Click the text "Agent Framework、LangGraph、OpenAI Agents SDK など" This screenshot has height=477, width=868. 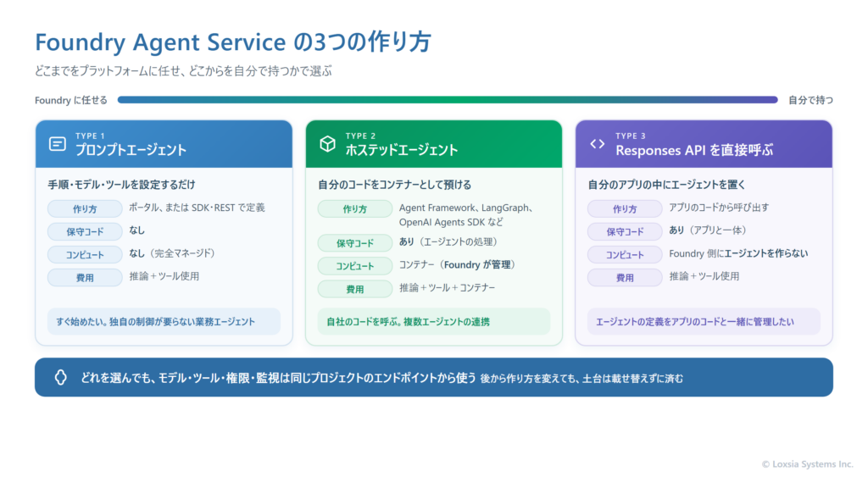tap(466, 214)
